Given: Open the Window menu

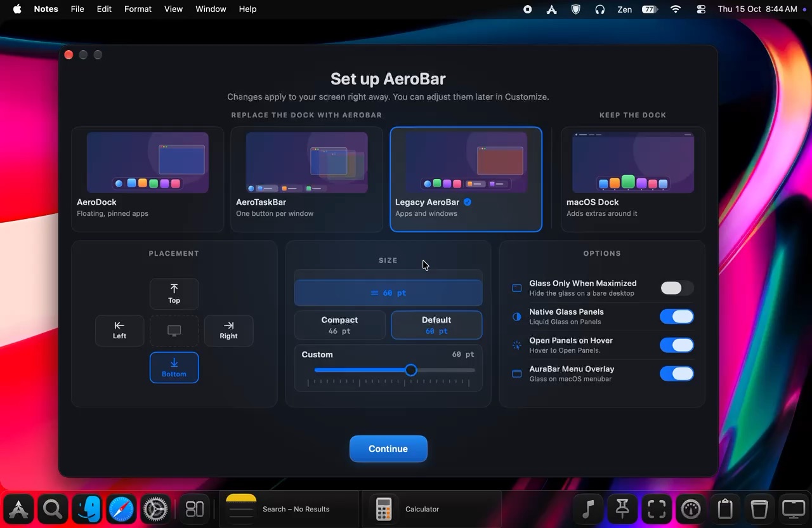Looking at the screenshot, I should tap(211, 9).
